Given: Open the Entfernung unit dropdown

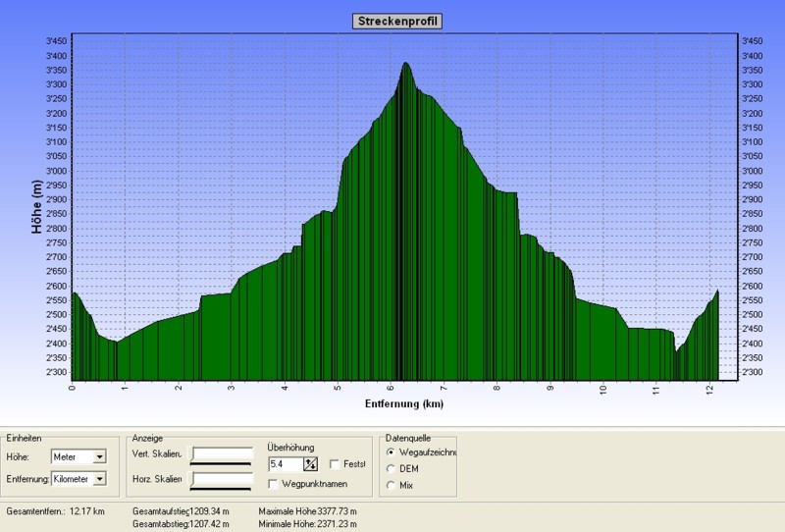Looking at the screenshot, I should [99, 479].
